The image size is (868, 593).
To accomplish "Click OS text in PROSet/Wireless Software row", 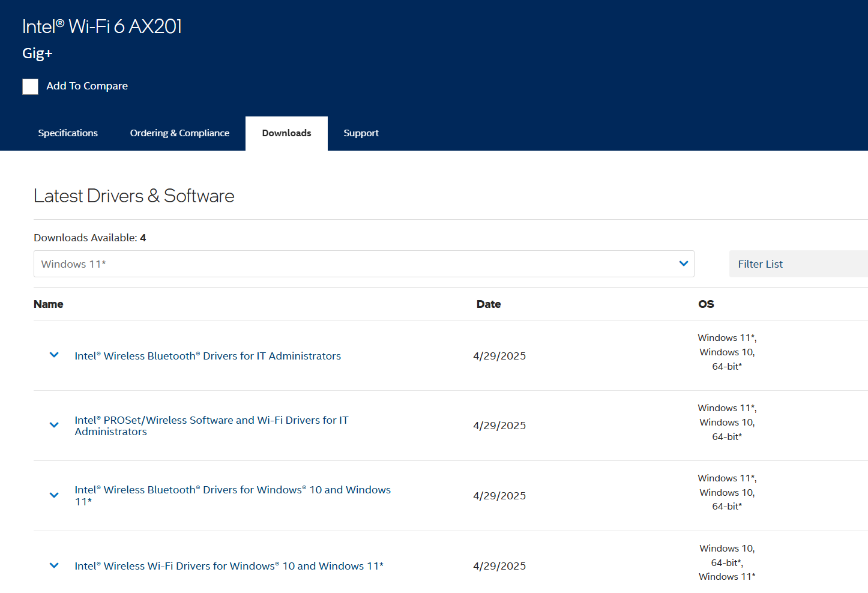I will point(727,423).
